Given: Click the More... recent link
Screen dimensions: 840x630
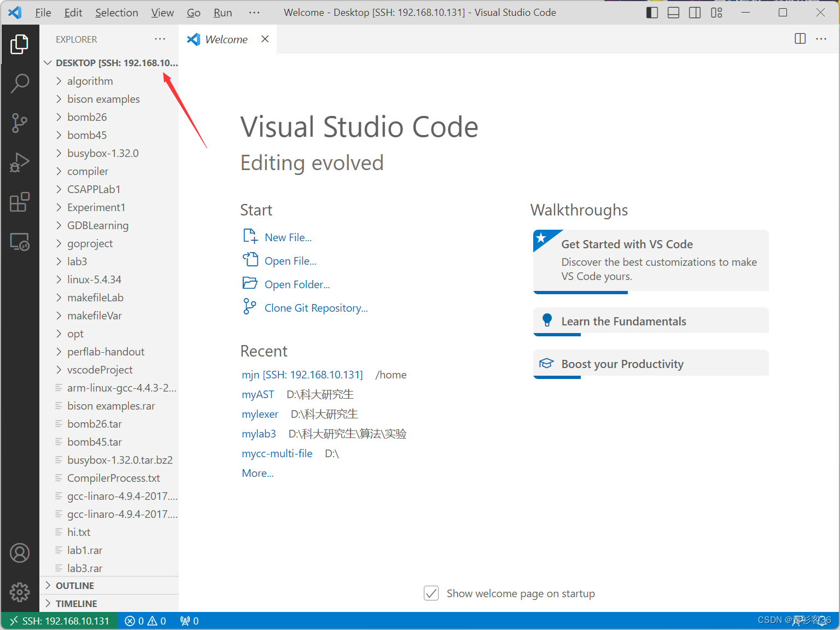Looking at the screenshot, I should tap(258, 473).
